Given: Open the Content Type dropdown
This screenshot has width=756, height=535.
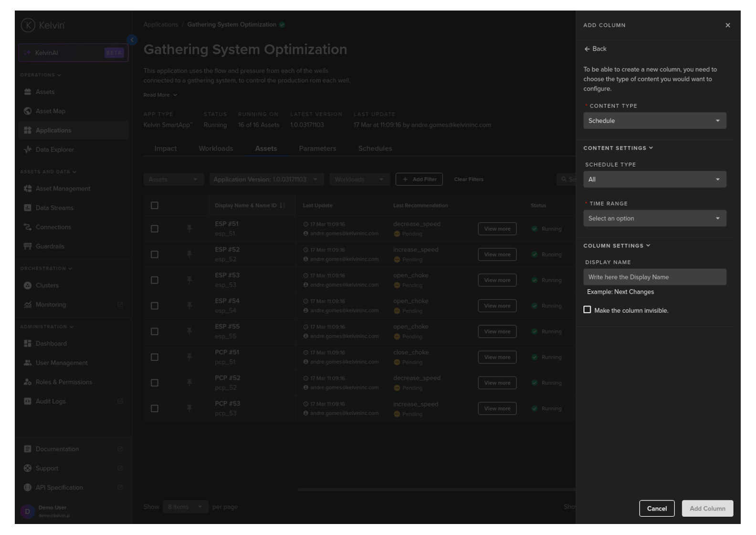Looking at the screenshot, I should pyautogui.click(x=654, y=121).
